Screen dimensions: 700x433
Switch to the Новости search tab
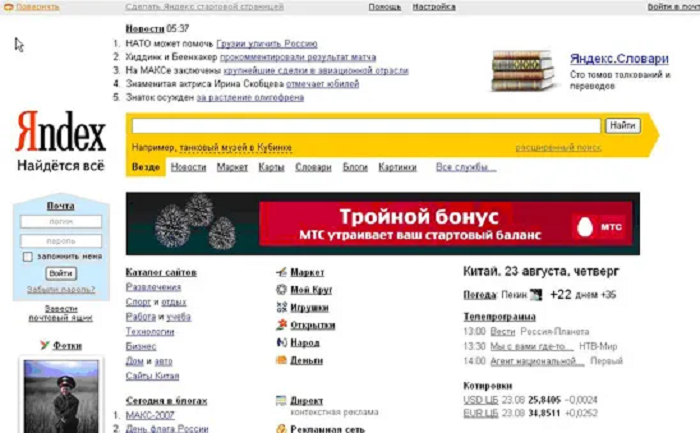click(x=188, y=167)
